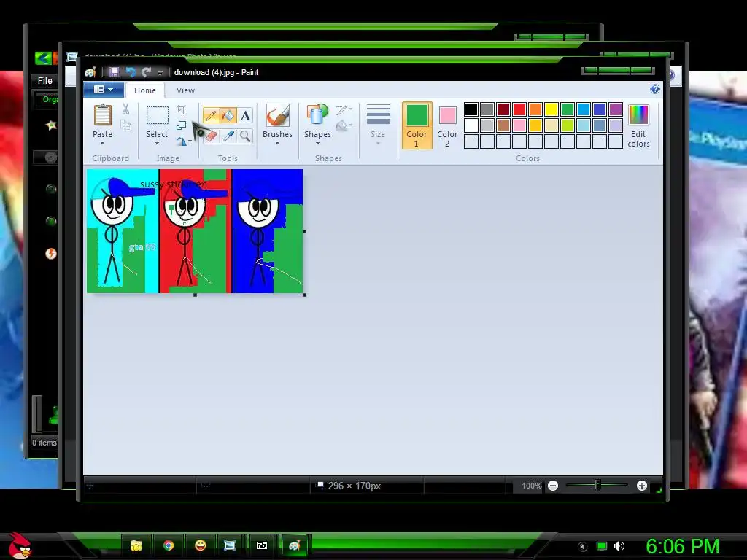Click the zoom slider handle
The image size is (747, 560).
(x=597, y=485)
